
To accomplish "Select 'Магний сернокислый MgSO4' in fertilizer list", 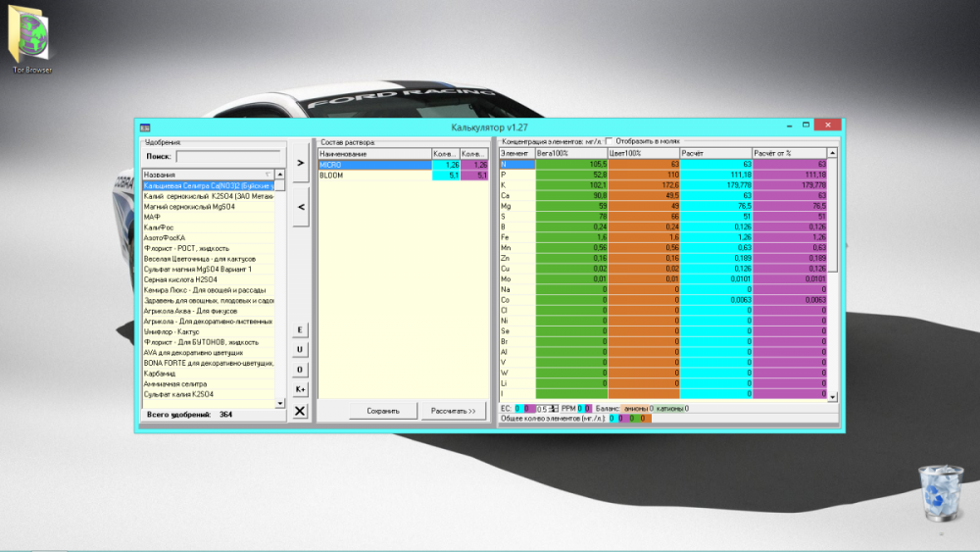I will point(208,207).
